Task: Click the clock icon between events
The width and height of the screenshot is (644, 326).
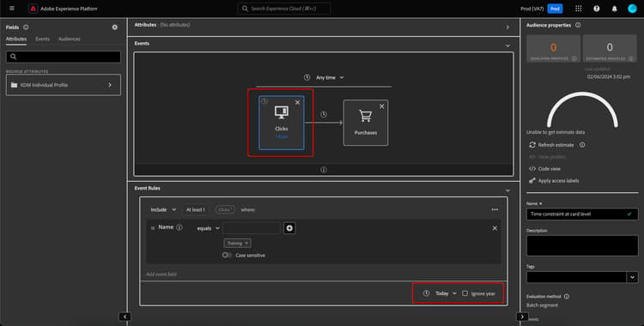Action: tap(324, 115)
